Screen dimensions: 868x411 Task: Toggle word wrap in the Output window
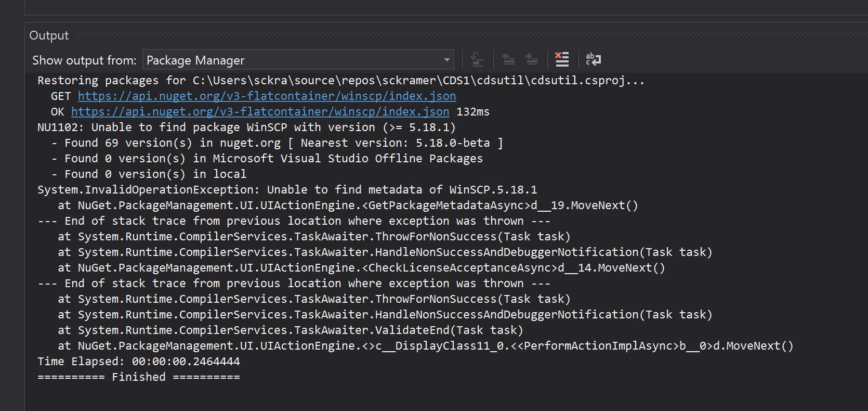click(593, 60)
